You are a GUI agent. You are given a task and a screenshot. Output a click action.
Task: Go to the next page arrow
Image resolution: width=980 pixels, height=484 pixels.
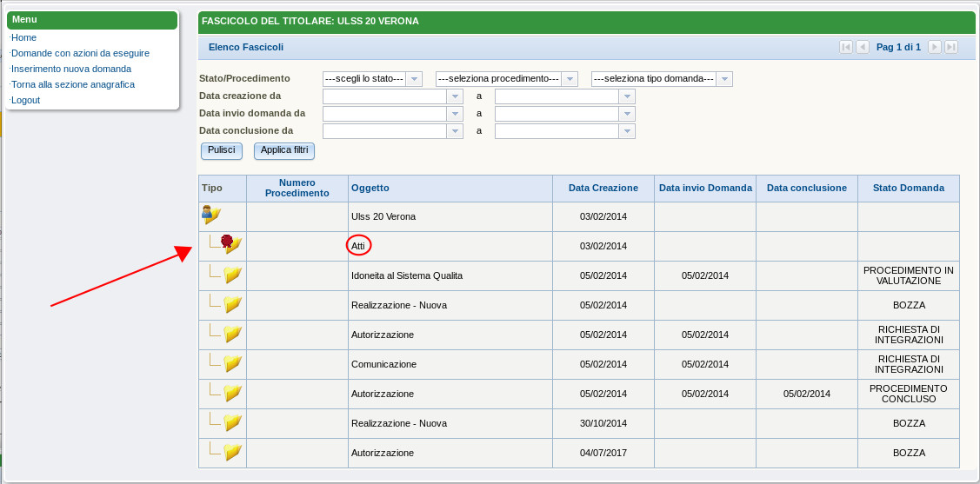tap(935, 47)
